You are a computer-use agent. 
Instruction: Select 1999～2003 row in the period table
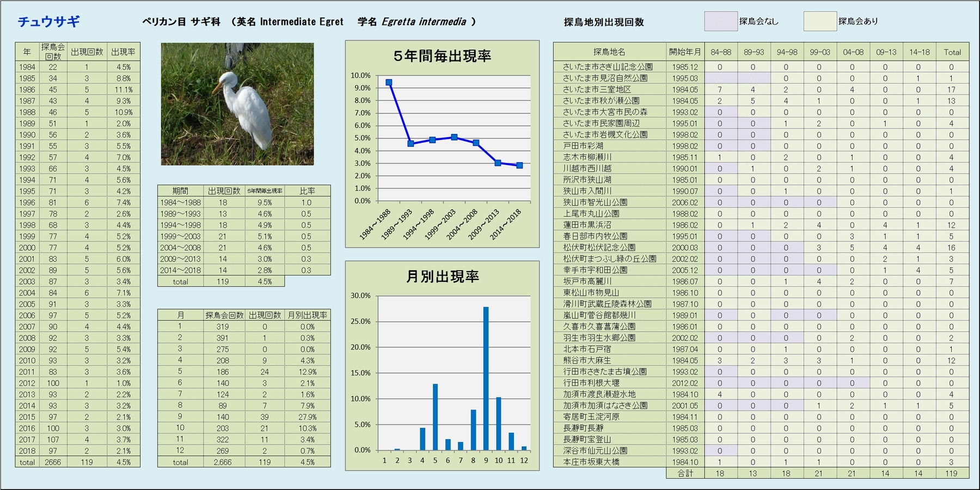(244, 236)
